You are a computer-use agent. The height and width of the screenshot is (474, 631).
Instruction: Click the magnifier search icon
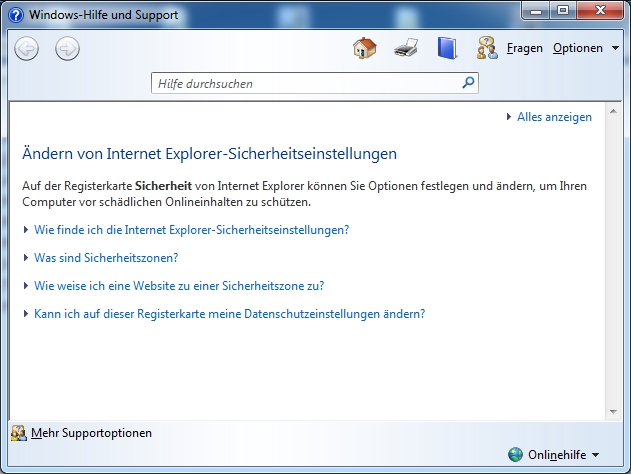[468, 83]
